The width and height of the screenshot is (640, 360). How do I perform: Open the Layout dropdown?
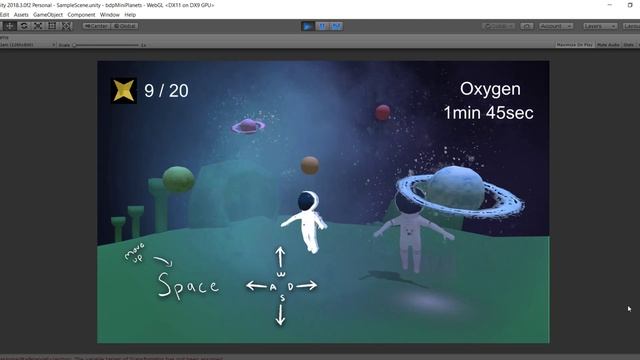click(x=631, y=26)
